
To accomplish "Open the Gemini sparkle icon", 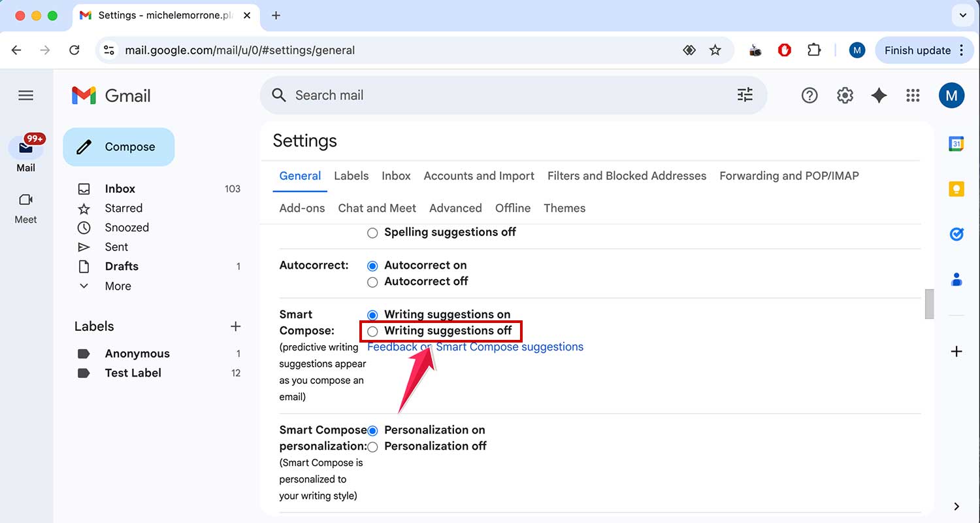I will [879, 95].
